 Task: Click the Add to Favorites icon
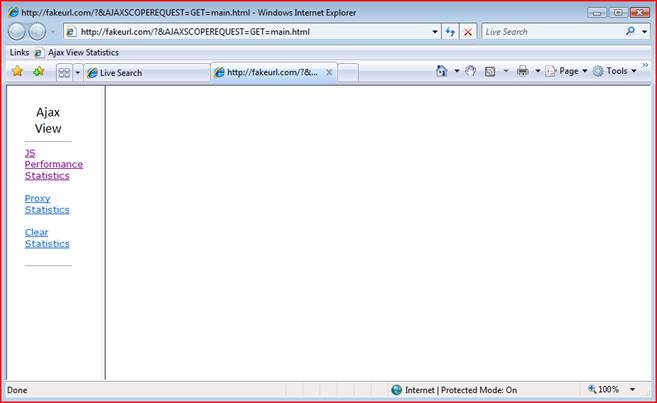pos(38,72)
